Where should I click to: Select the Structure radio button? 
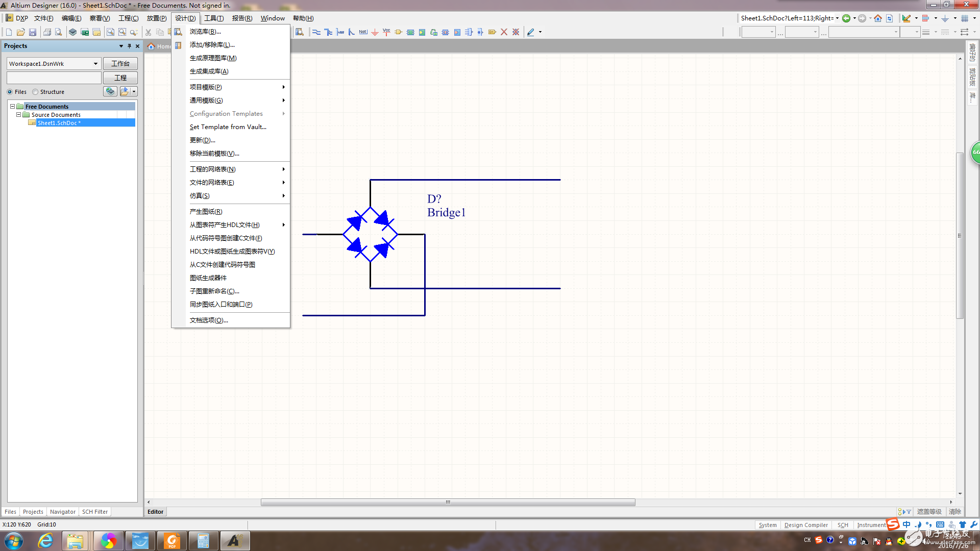tap(35, 92)
